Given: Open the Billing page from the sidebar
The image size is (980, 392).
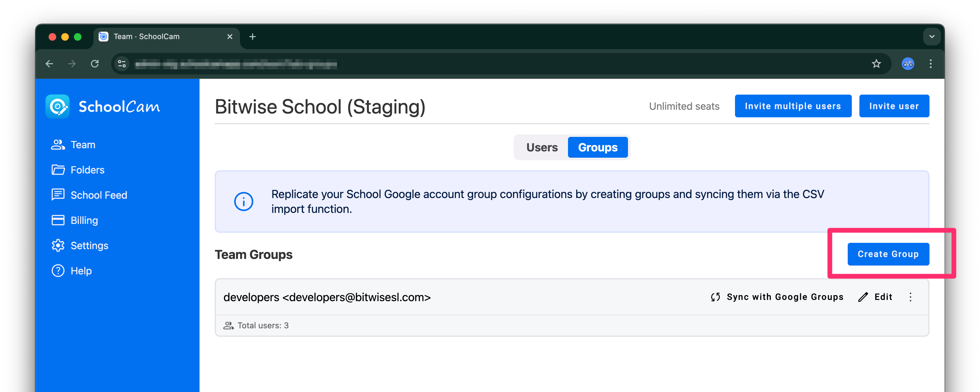Looking at the screenshot, I should click(x=75, y=220).
